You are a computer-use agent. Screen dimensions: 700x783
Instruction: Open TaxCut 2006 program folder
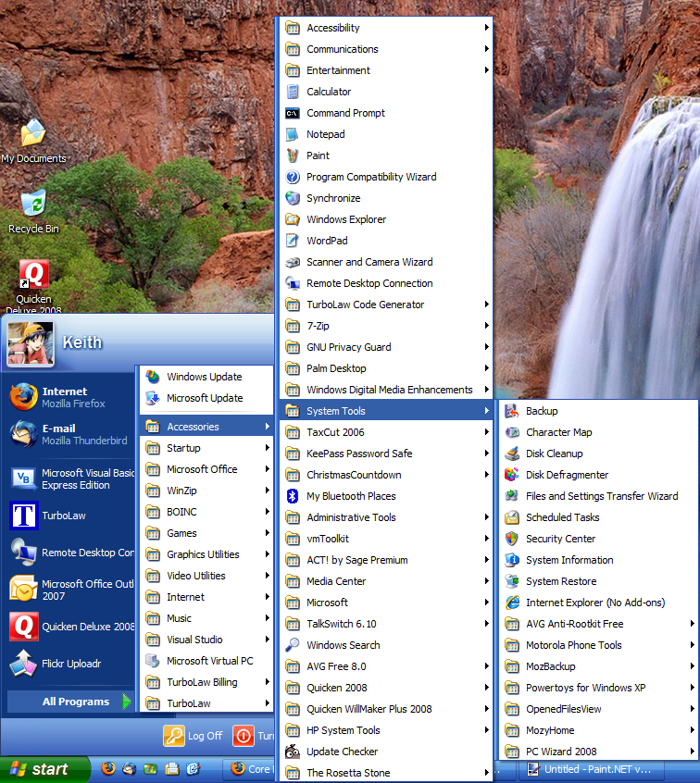tap(386, 432)
